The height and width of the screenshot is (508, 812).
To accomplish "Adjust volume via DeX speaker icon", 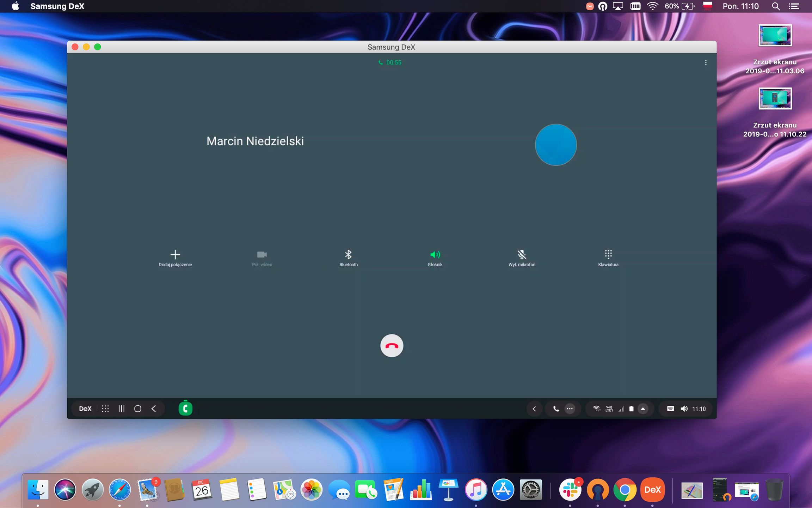I will 684,409.
